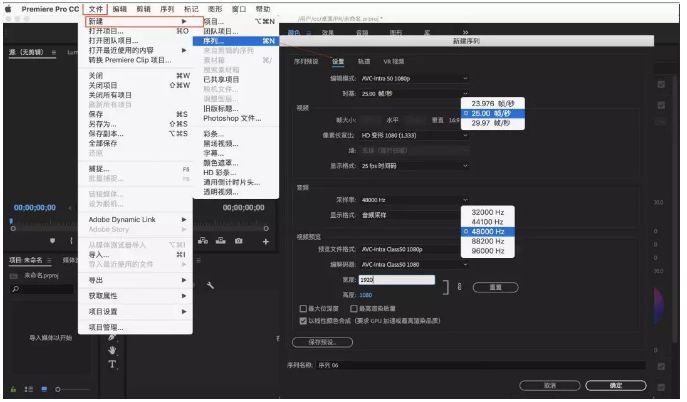
Task: Click the 取消 button
Action: point(550,386)
